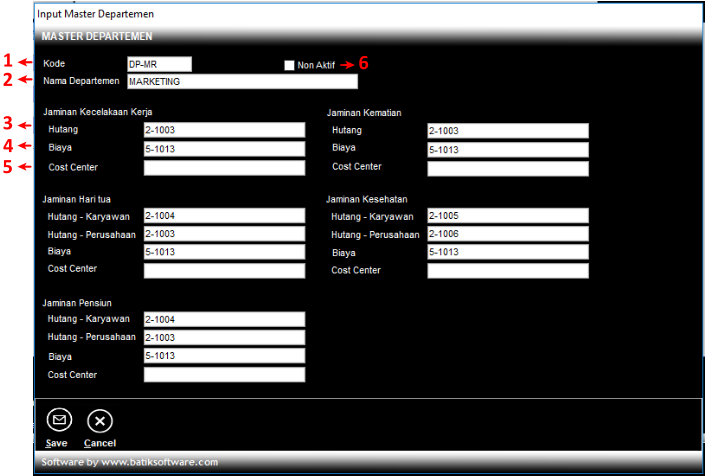Viewport: 705px width, 476px height.
Task: Tick the Non Aktif checkbox
Action: coord(290,65)
